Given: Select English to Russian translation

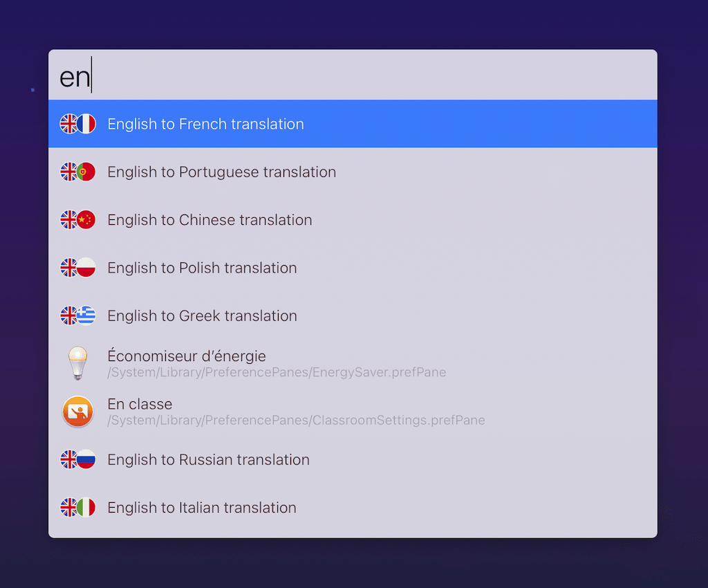Looking at the screenshot, I should coord(208,459).
